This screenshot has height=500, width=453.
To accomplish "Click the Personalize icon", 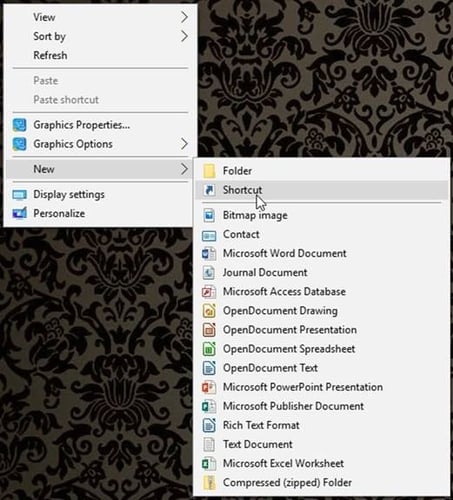I will click(19, 213).
